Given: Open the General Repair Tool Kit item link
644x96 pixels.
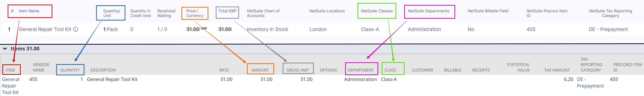Looking at the screenshot, I should point(11,86).
